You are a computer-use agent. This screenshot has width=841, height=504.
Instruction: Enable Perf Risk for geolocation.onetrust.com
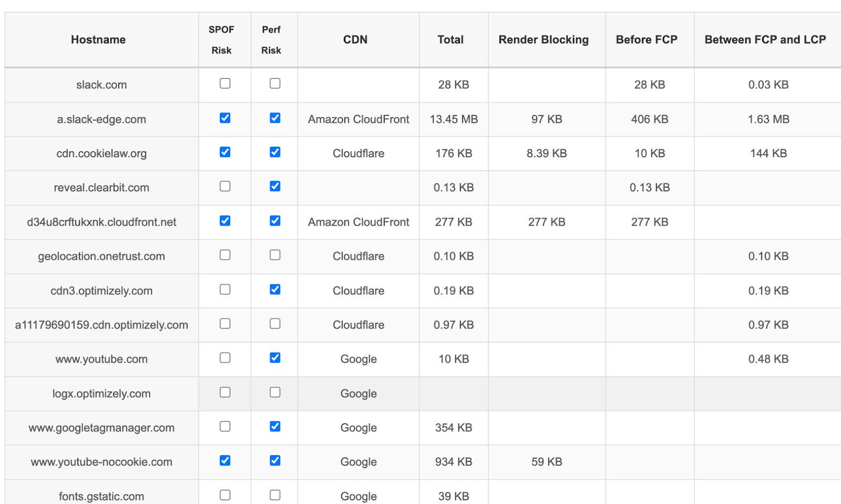(274, 255)
